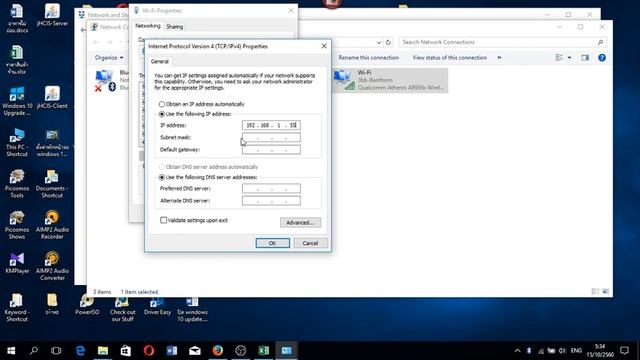Click View status of this connection
640x360 pixels.
pos(449,58)
